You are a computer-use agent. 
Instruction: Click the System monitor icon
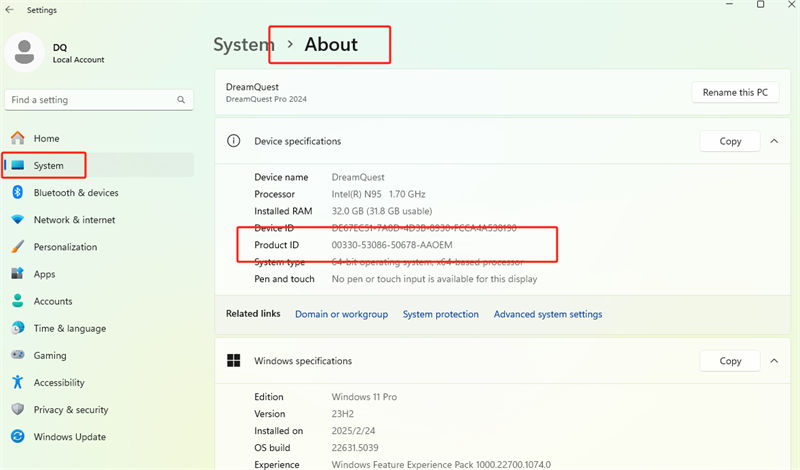tap(18, 165)
